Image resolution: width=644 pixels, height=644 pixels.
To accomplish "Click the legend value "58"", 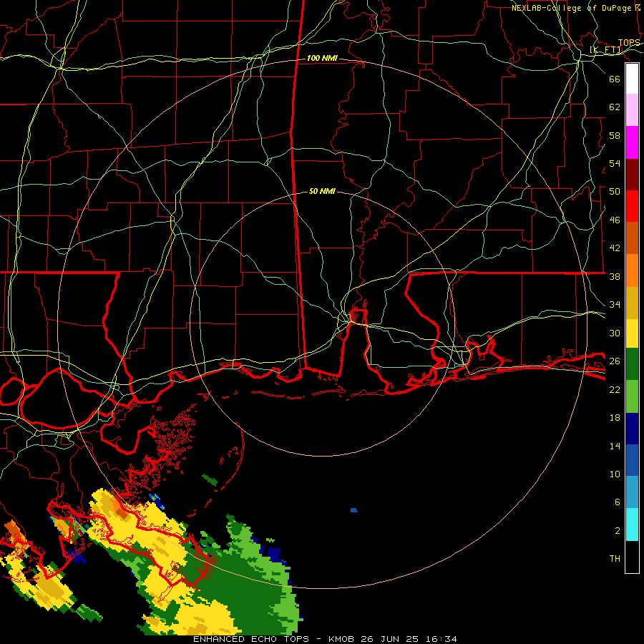I will click(x=615, y=135).
